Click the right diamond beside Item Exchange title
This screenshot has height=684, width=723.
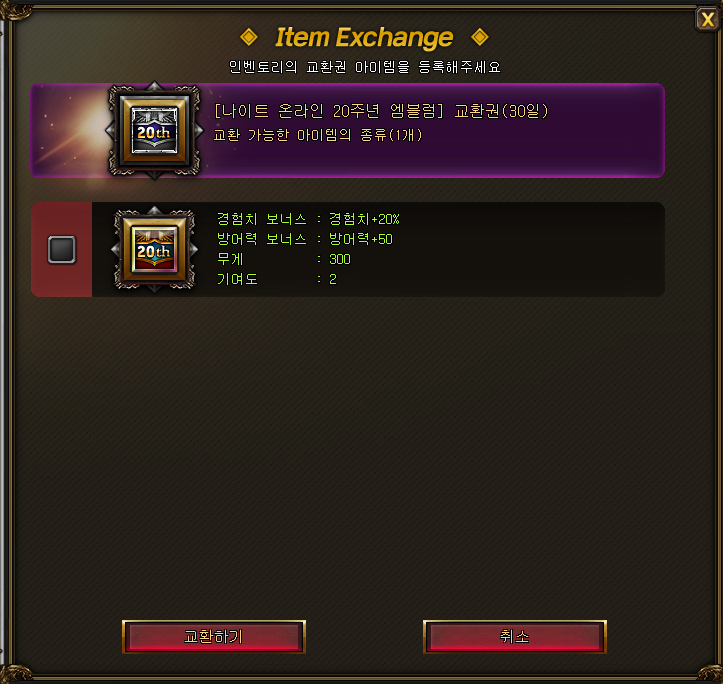tap(480, 37)
